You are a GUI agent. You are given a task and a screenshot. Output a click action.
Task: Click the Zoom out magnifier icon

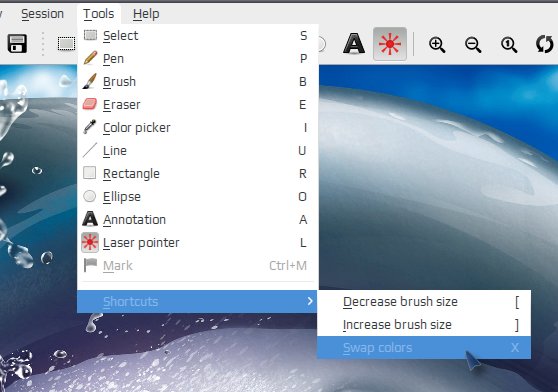click(473, 45)
